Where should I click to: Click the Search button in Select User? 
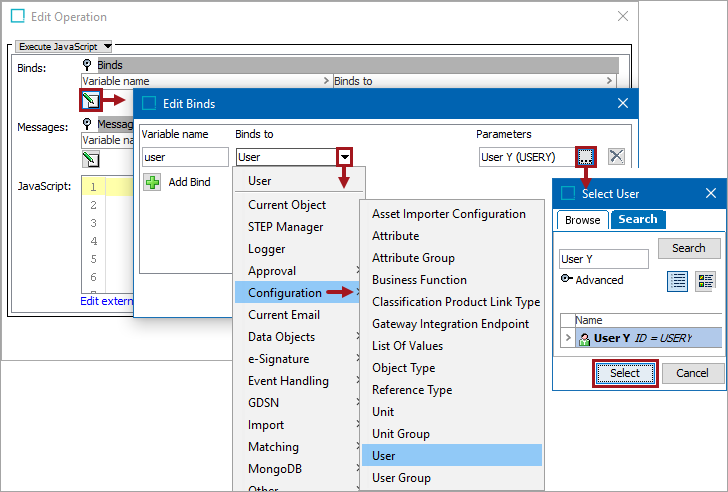click(x=688, y=248)
